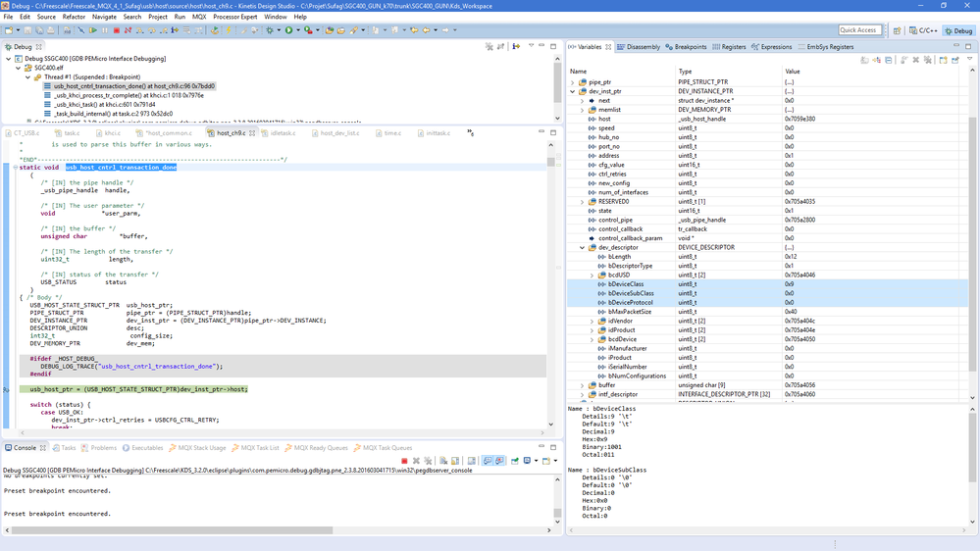Click the Skip All Breakpoints toolbar icon
The height and width of the screenshot is (551, 980).
tap(80, 30)
